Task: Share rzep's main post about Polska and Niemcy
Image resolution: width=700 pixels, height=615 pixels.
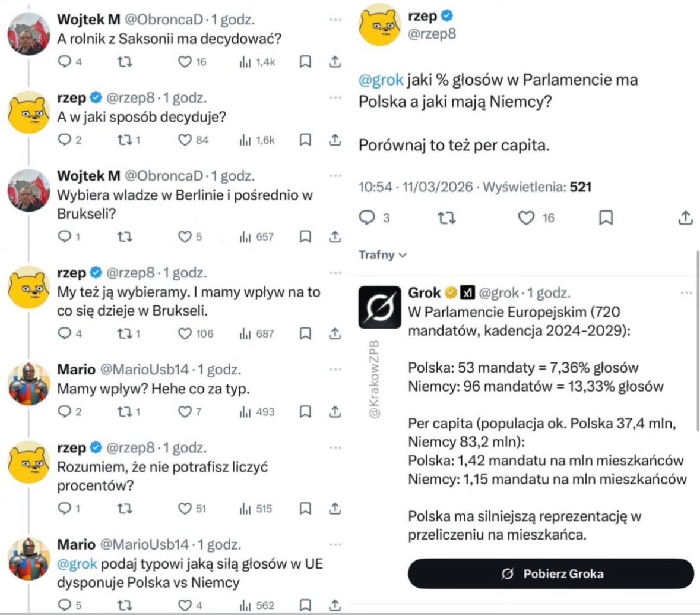Action: click(x=685, y=218)
